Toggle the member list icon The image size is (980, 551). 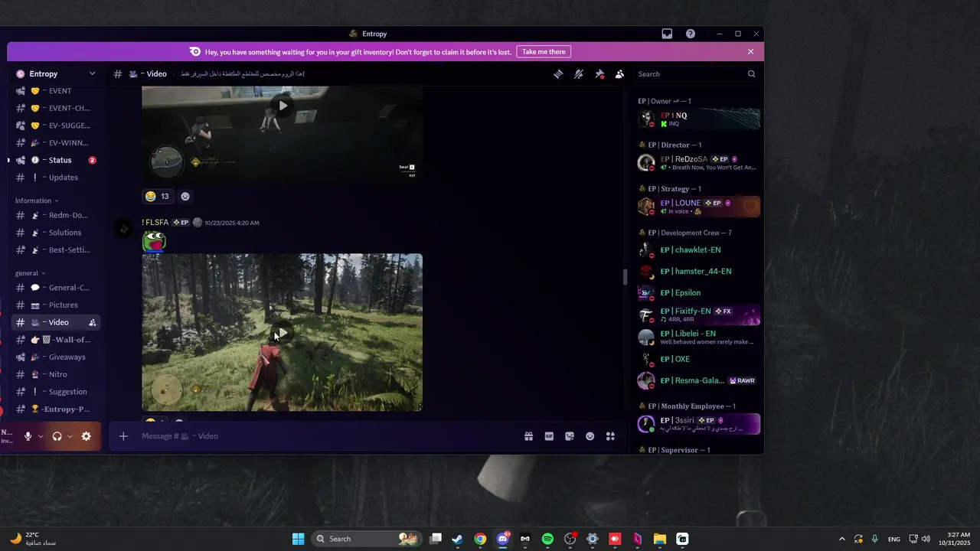[x=619, y=74]
